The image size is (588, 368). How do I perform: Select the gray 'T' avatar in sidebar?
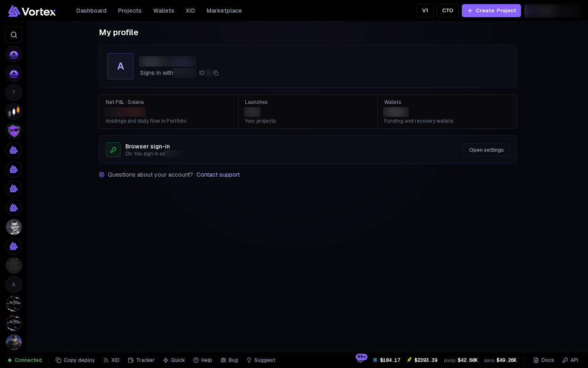[14, 92]
